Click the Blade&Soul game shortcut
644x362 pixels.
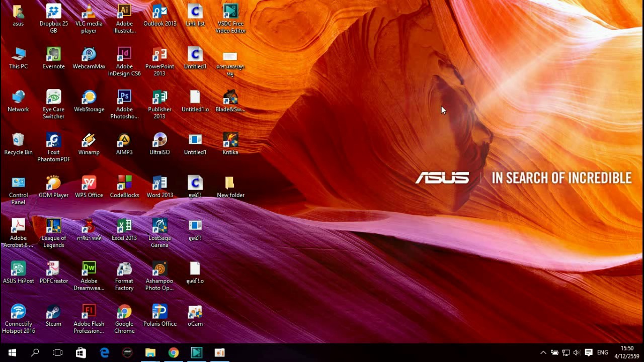point(230,101)
